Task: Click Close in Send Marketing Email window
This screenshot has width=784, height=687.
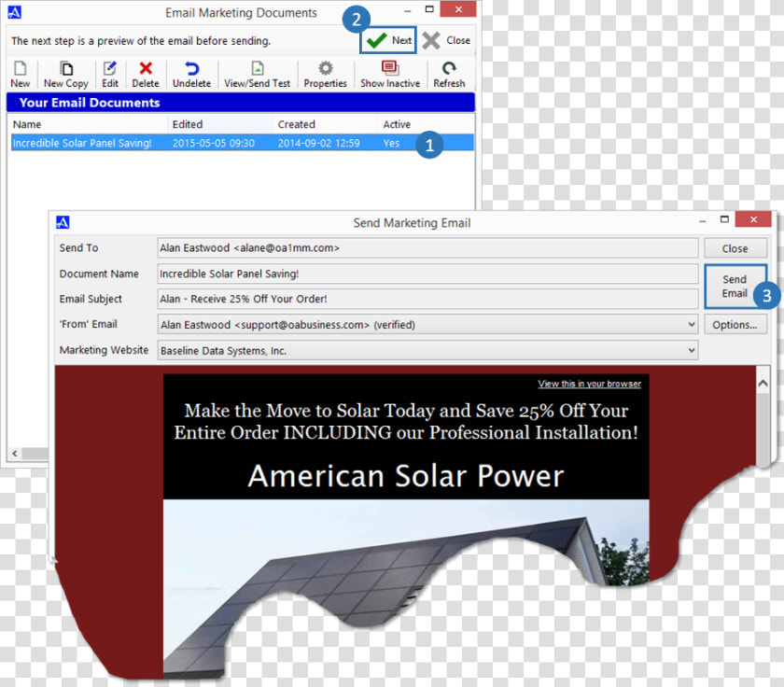Action: (735, 248)
